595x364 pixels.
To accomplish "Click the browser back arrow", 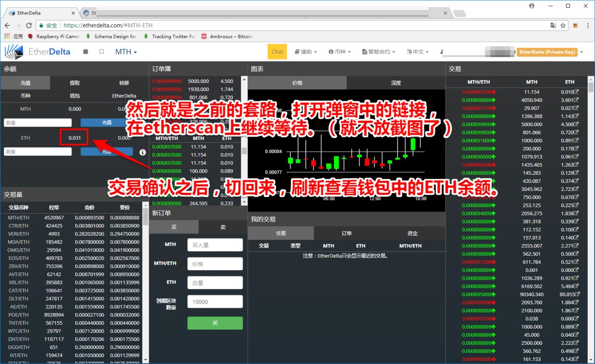I will [x=7, y=25].
